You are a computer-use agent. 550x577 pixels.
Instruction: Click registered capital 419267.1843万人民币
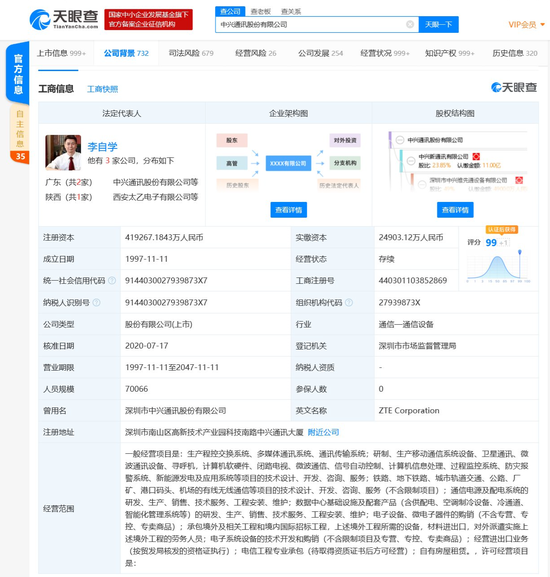164,238
